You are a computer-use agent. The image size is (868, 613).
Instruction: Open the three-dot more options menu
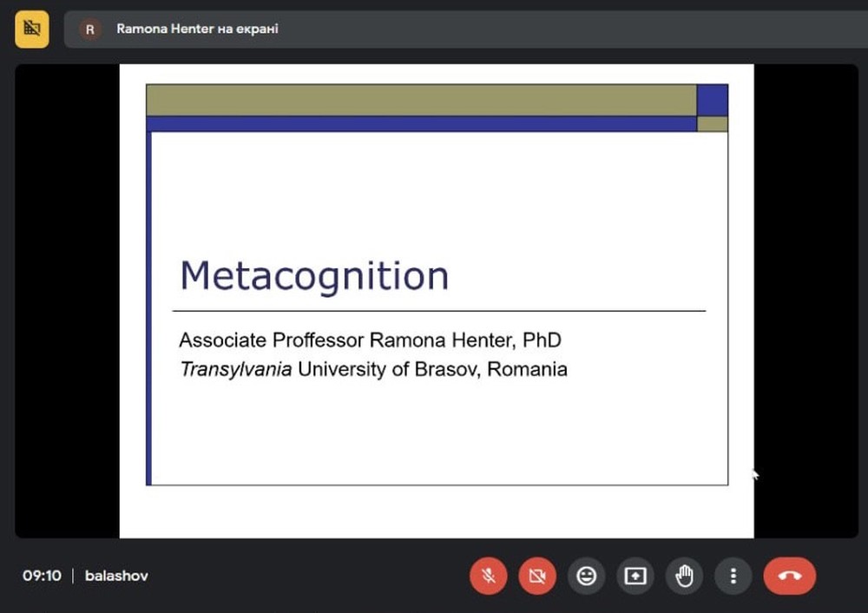click(x=733, y=576)
